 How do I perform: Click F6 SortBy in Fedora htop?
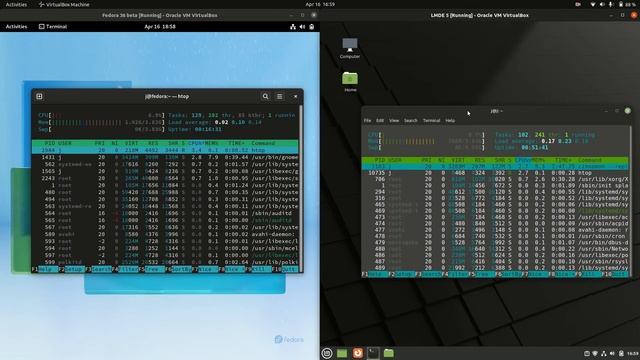click(179, 269)
